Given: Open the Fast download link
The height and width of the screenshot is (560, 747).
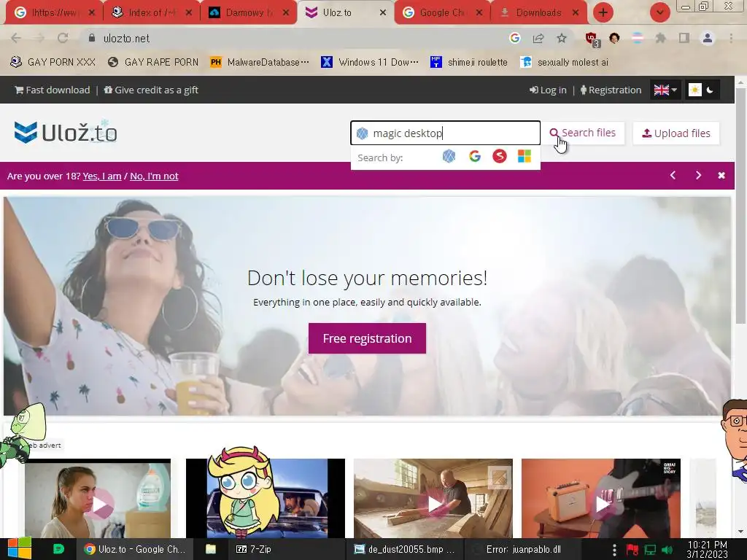Looking at the screenshot, I should click(53, 90).
